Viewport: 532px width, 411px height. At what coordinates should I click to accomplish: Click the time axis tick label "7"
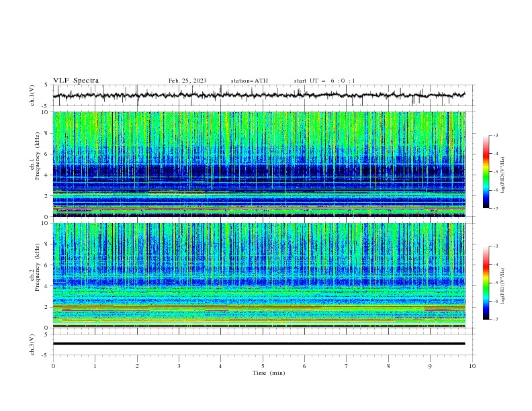tap(347, 366)
